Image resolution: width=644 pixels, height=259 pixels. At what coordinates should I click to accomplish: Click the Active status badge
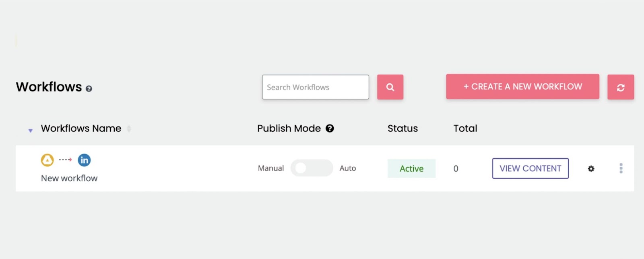point(411,168)
